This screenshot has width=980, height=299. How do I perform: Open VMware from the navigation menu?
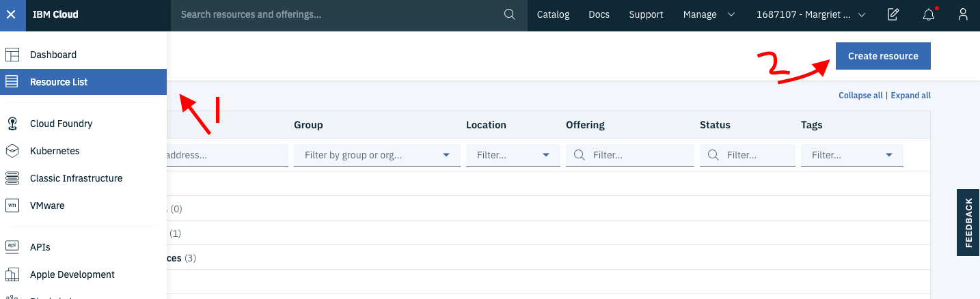(x=83, y=205)
